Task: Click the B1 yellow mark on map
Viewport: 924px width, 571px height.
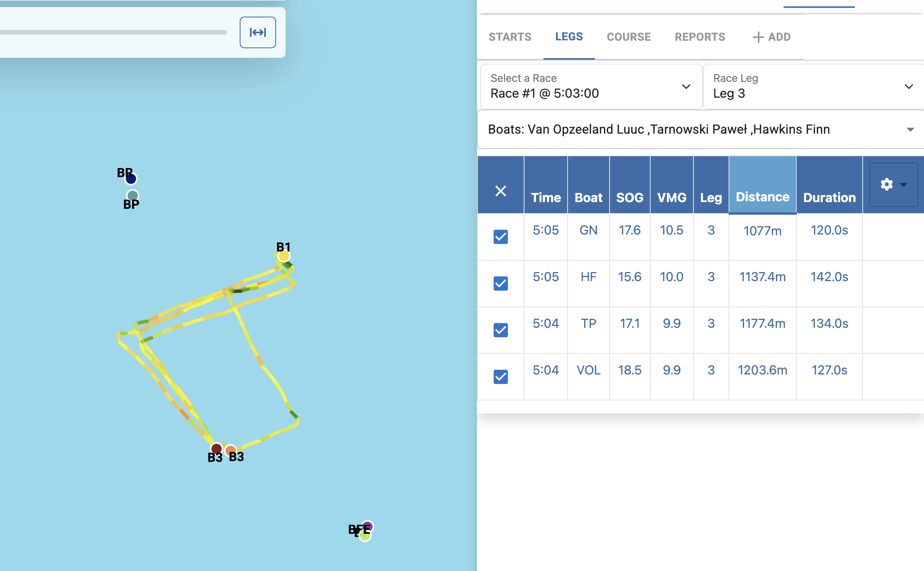Action: click(x=284, y=256)
